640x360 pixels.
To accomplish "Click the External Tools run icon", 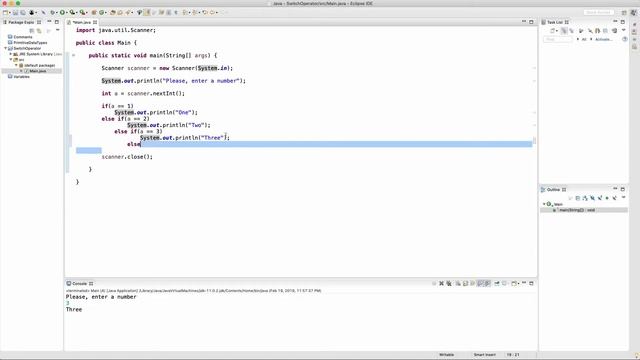I will point(82,13).
